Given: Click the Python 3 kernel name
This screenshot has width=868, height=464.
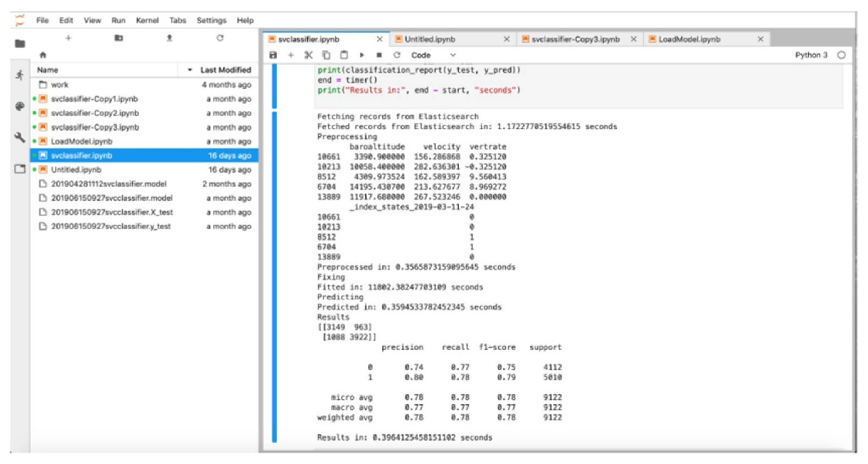Looking at the screenshot, I should tap(811, 55).
